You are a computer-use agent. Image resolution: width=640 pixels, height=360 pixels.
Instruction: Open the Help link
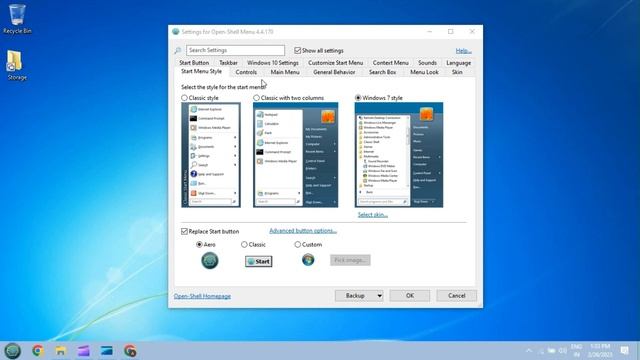tap(463, 51)
